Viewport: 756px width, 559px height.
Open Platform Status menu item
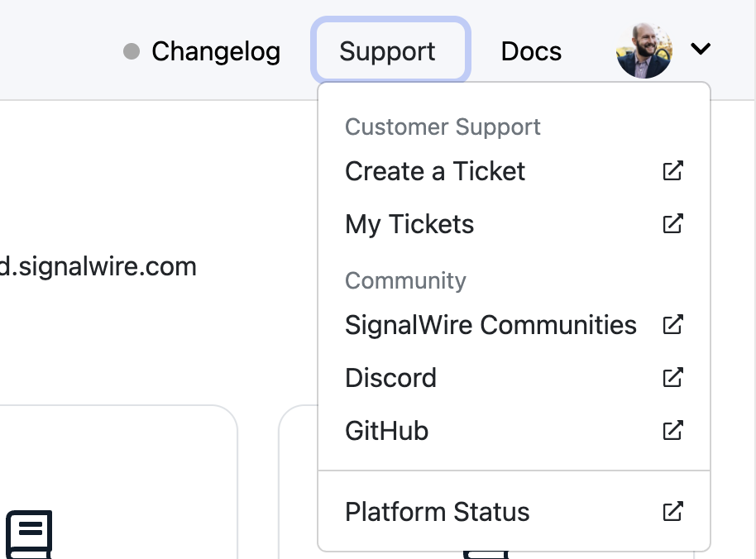click(437, 512)
